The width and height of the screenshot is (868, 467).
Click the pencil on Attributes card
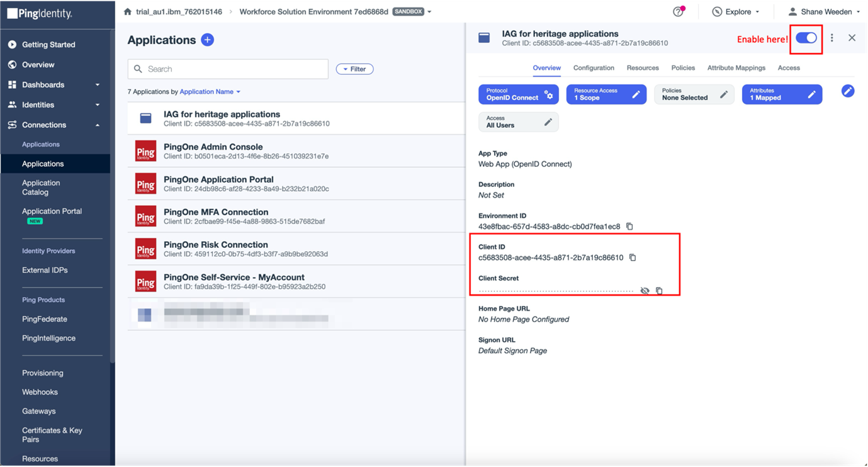(x=812, y=94)
